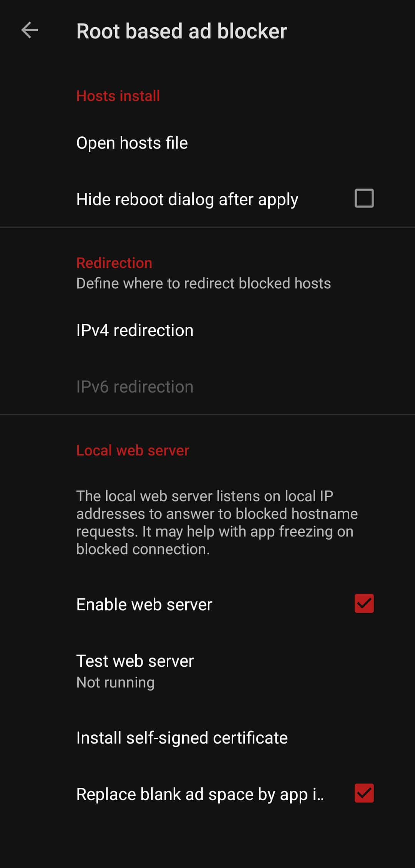Click 'Define where to redirect blocked hosts' subtitle
415x868 pixels.
coord(203,283)
